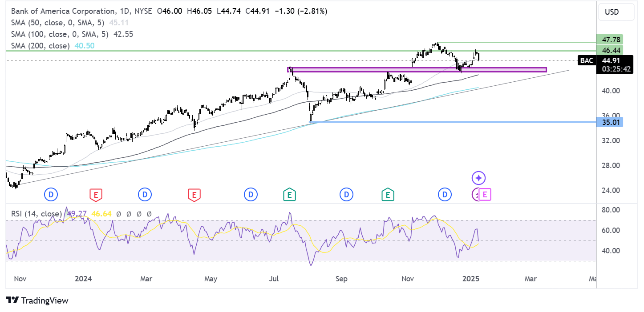Image resolution: width=644 pixels, height=312 pixels.
Task: Click the red earnings "E" icon near March
Action: point(194,194)
